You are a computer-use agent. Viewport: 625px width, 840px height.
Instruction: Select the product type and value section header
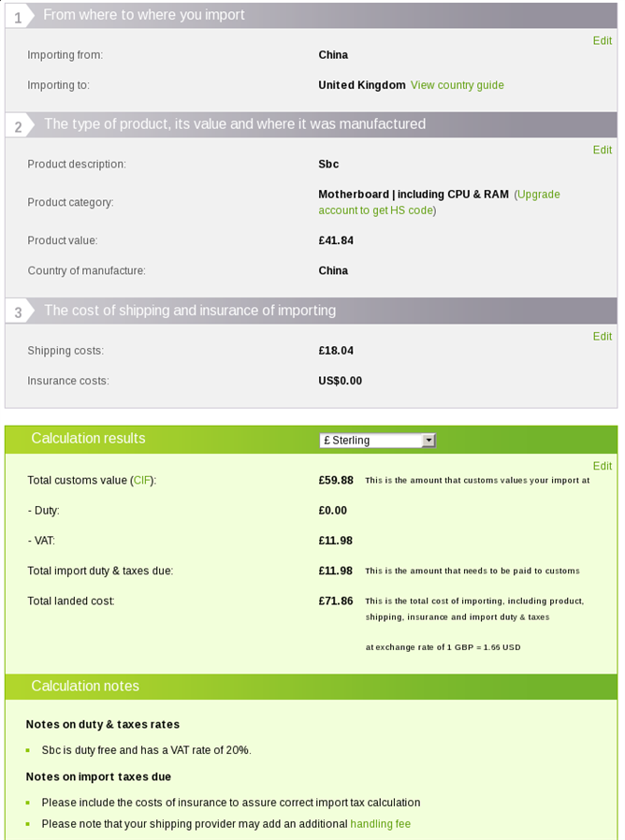coord(234,124)
